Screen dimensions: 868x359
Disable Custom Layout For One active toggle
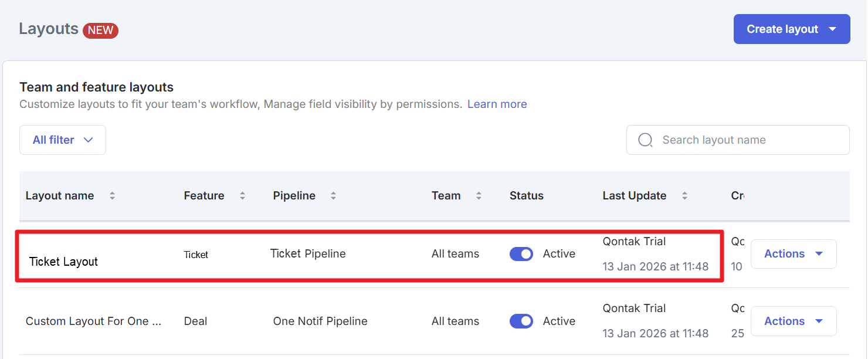click(x=521, y=321)
